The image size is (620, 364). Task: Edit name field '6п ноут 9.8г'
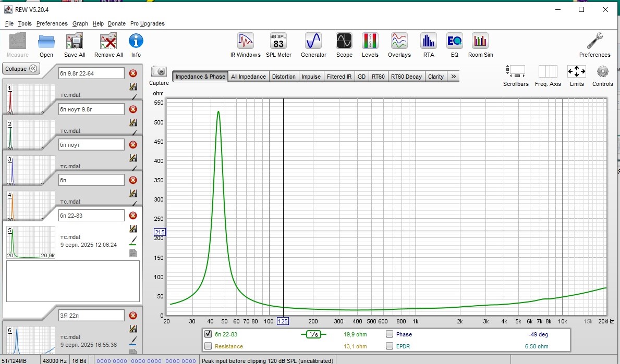click(x=91, y=109)
